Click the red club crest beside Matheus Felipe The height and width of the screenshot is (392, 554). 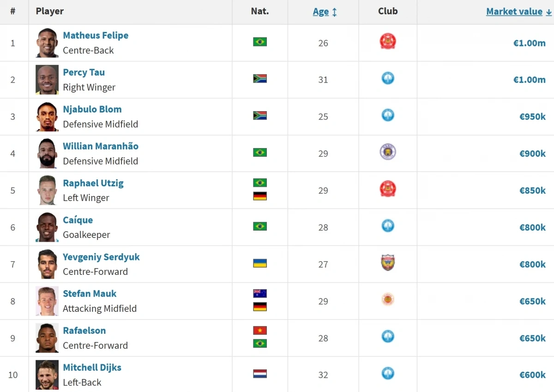387,42
